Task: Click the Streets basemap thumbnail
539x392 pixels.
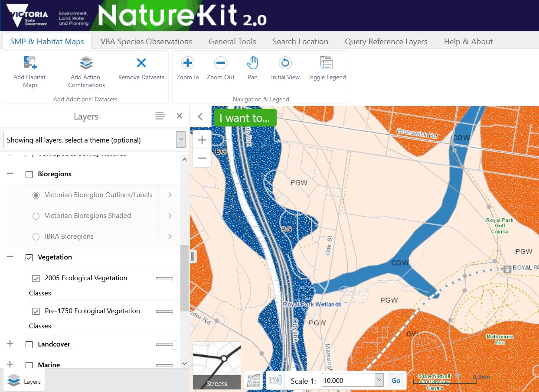Action: [217, 365]
